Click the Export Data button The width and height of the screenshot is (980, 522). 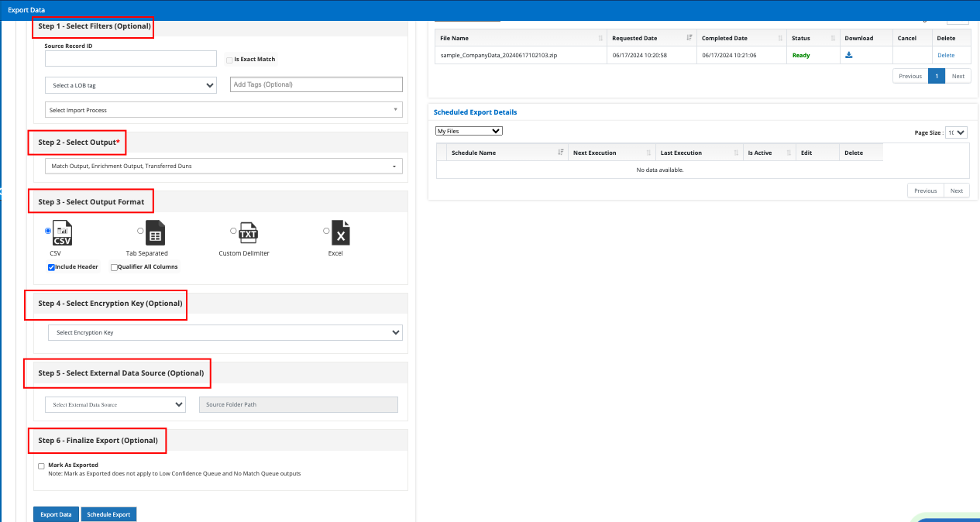click(x=56, y=514)
